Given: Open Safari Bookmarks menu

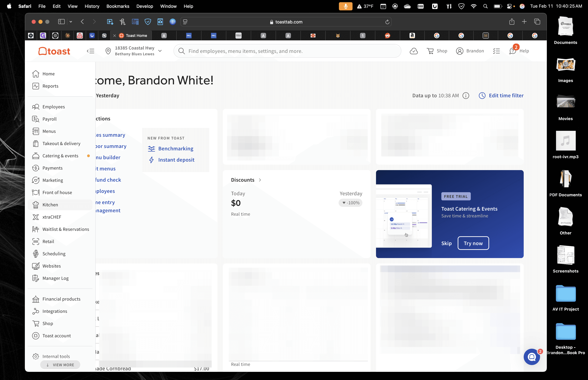Looking at the screenshot, I should coord(118,6).
